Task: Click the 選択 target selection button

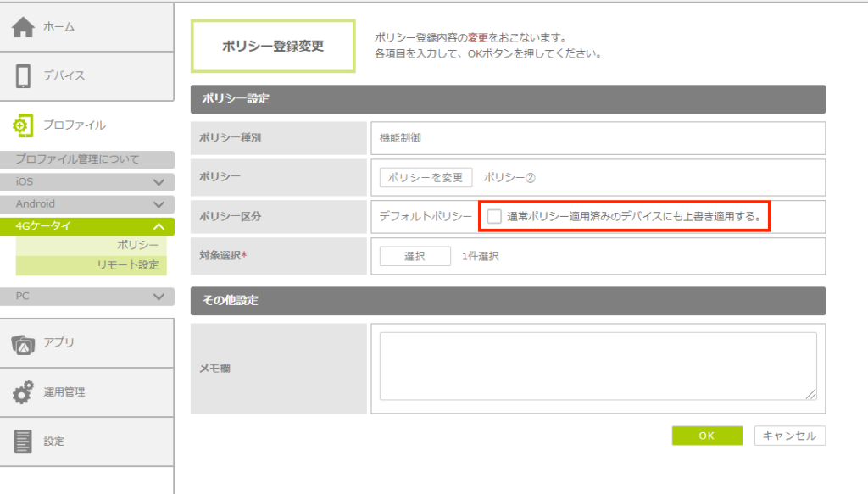Action: (x=415, y=256)
